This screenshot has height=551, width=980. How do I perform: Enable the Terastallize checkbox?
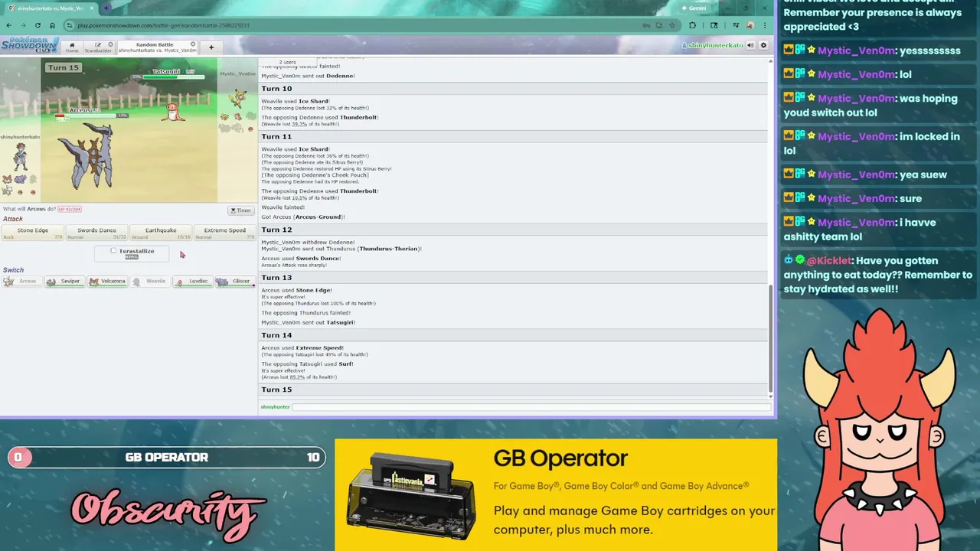[x=113, y=250]
